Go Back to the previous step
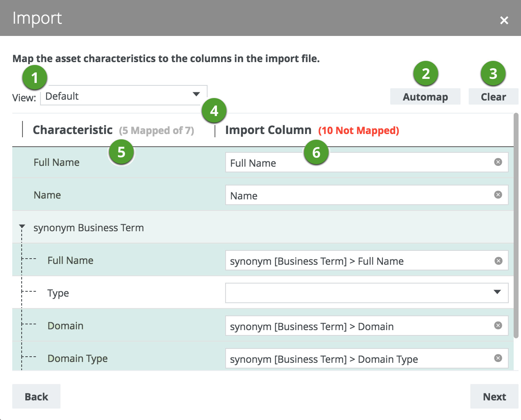The image size is (521, 420). [x=36, y=396]
